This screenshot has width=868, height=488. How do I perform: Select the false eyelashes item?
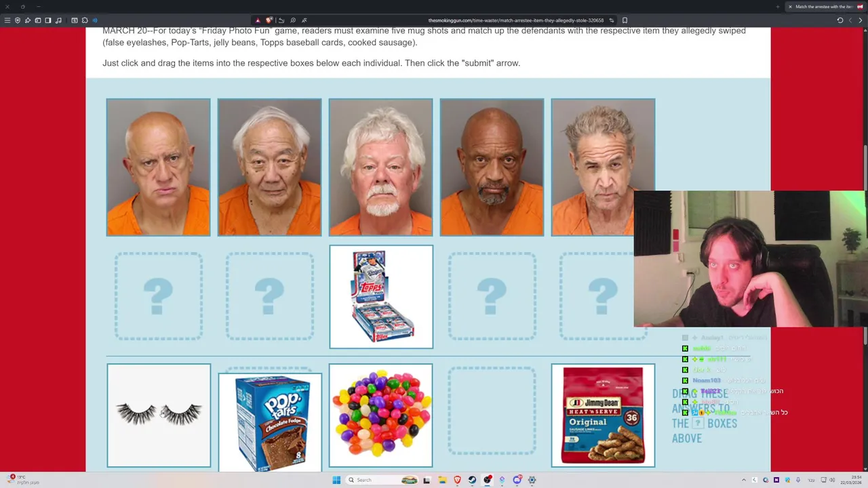[x=158, y=415]
